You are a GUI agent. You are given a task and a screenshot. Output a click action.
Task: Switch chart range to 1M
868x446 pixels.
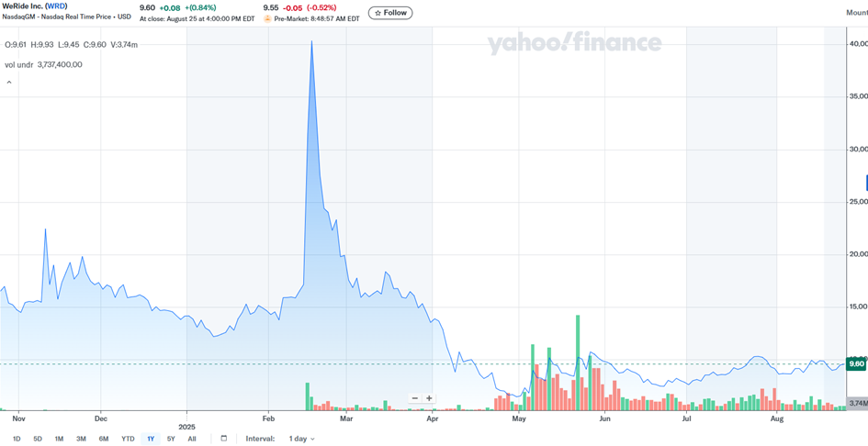pos(60,439)
